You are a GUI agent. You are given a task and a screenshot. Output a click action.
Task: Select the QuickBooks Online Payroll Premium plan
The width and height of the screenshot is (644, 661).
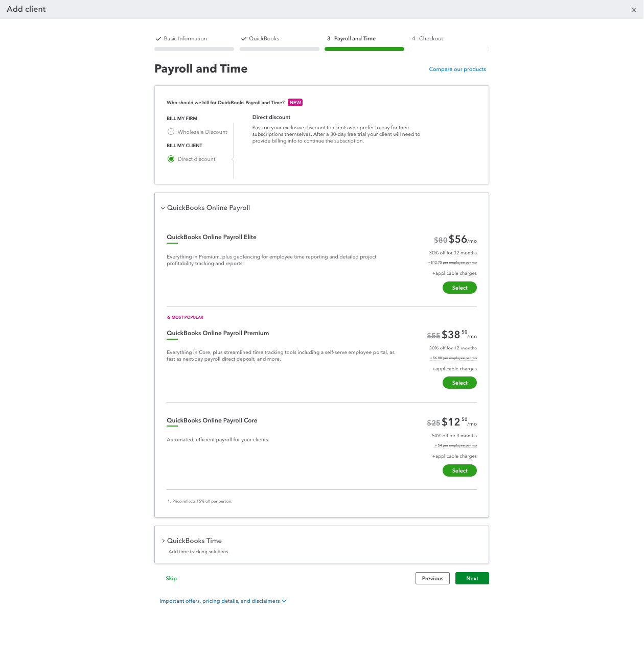tap(459, 383)
